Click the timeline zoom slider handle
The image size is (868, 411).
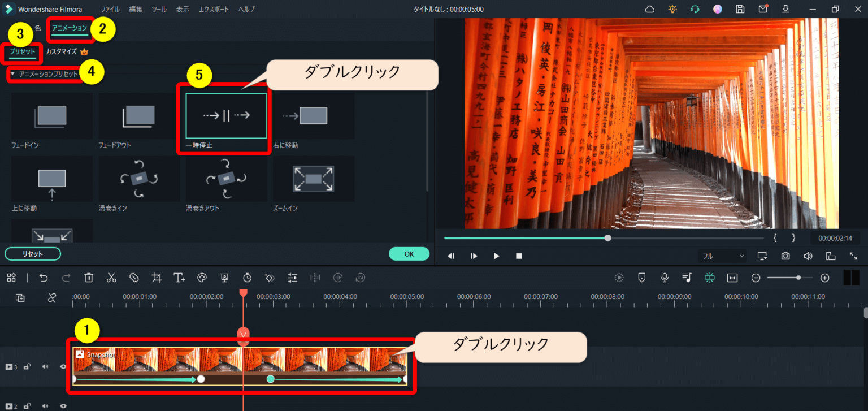(x=798, y=278)
